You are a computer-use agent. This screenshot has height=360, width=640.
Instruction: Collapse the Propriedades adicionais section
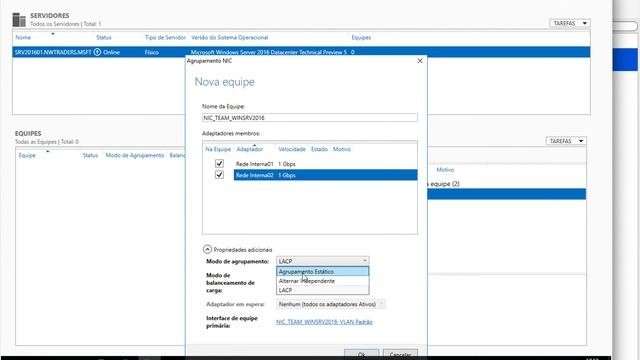click(207, 249)
